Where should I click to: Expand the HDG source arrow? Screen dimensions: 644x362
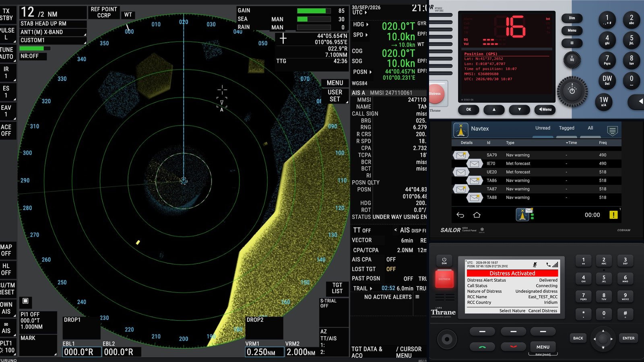[x=367, y=25]
